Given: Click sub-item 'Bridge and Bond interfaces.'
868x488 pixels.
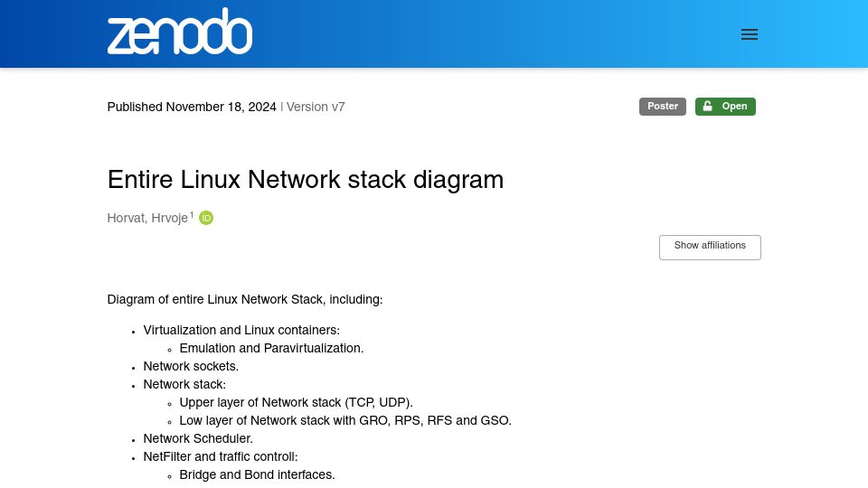Looking at the screenshot, I should tap(257, 474).
